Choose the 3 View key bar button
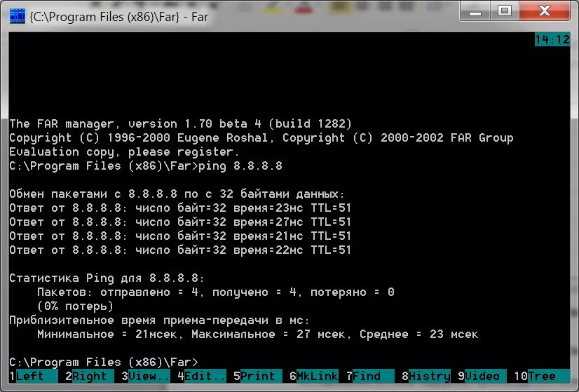579x392 pixels. click(x=146, y=376)
